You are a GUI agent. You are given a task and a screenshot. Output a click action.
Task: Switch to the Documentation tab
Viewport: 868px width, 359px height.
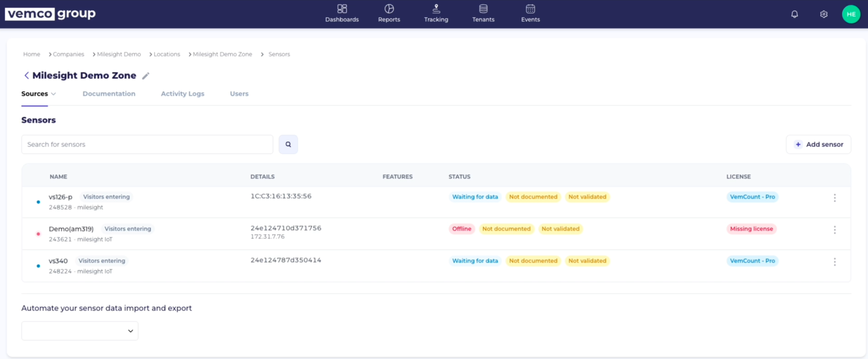point(109,93)
